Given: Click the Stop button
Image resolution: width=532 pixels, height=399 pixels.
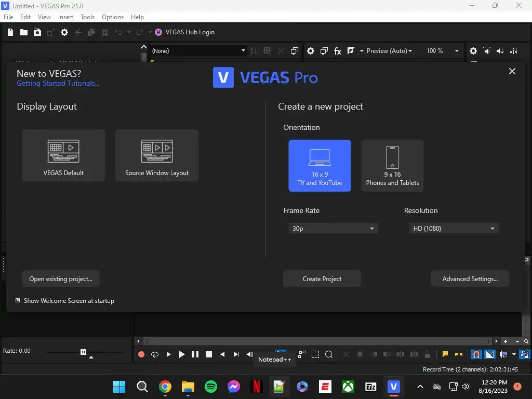Looking at the screenshot, I should tap(209, 354).
